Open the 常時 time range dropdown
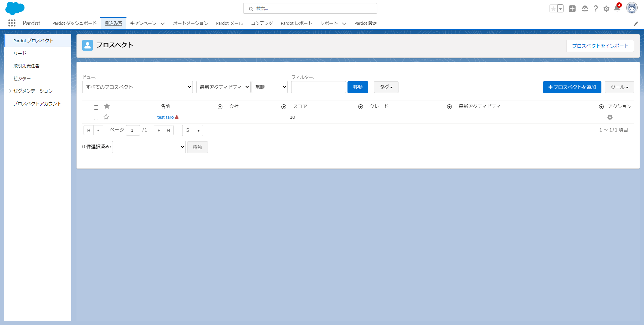The height and width of the screenshot is (325, 644). 270,87
